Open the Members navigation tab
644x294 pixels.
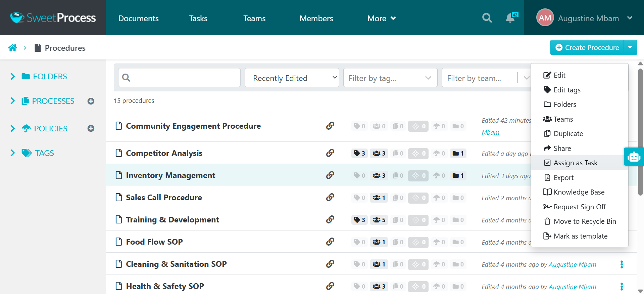pos(316,18)
